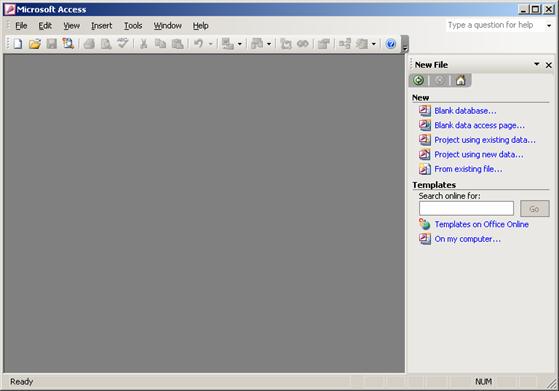The width and height of the screenshot is (559, 391).
Task: Click the On my computer templates link
Action: tap(467, 239)
